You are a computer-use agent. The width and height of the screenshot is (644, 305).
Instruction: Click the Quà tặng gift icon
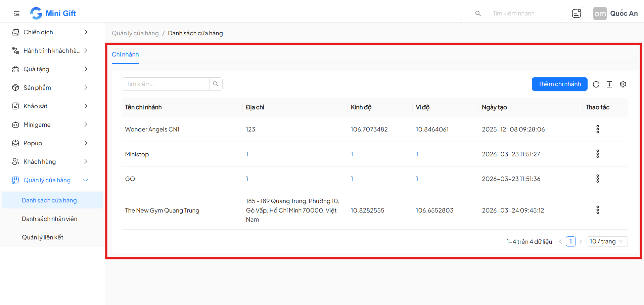(x=15, y=69)
